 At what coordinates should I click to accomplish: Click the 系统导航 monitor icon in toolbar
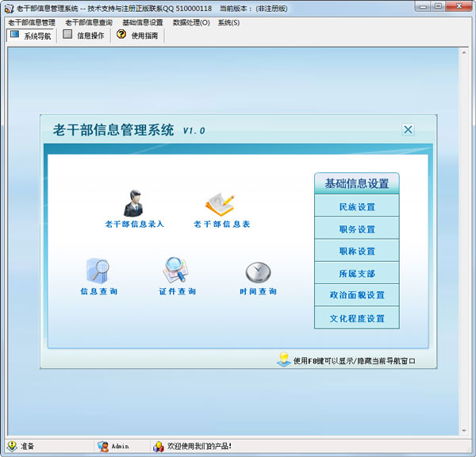(14, 34)
